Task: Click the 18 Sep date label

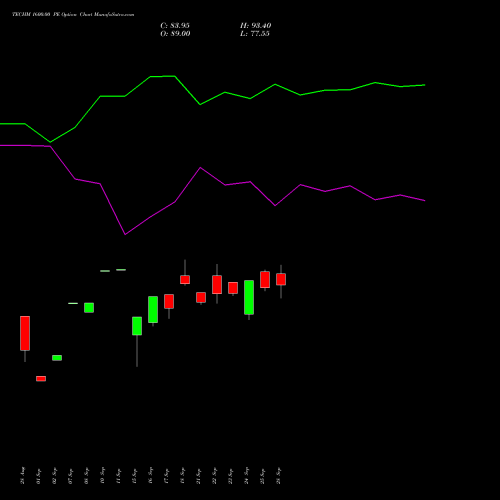Action: tap(182, 476)
